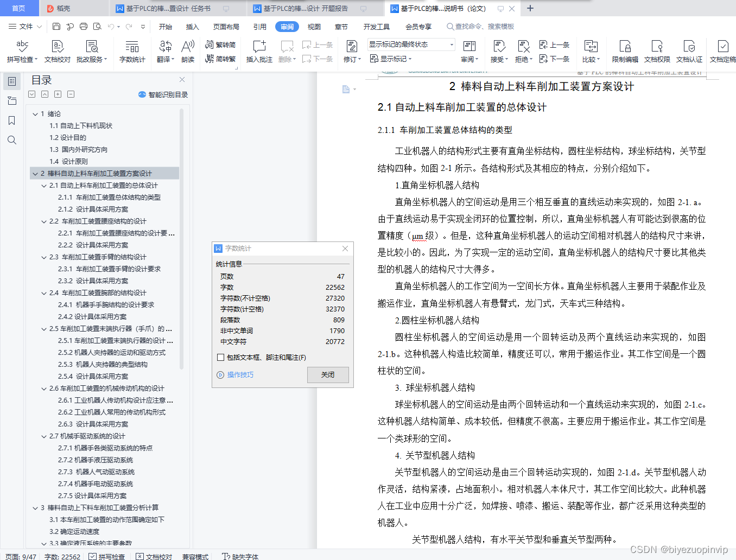Switch to the 插入 ribbon tab
Screen dimensions: 736x560
click(x=193, y=27)
